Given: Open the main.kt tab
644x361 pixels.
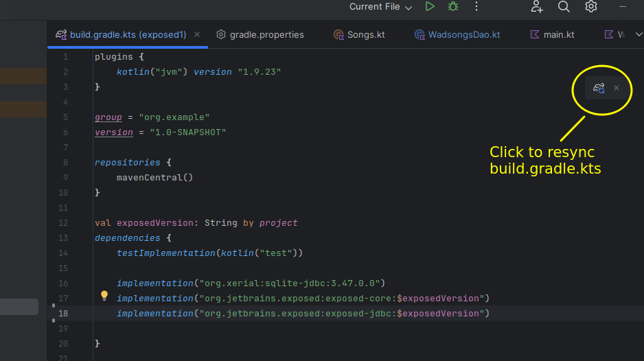Looking at the screenshot, I should point(559,35).
